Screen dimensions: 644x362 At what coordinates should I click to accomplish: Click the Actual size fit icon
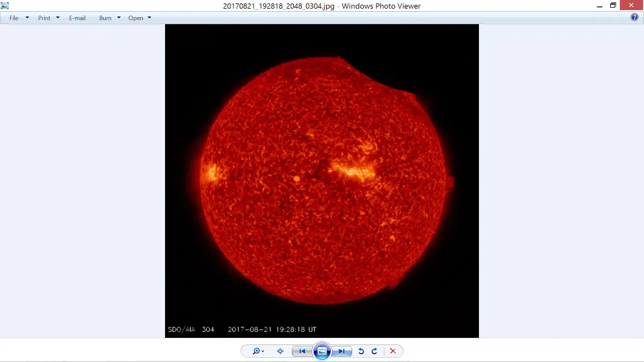click(280, 351)
